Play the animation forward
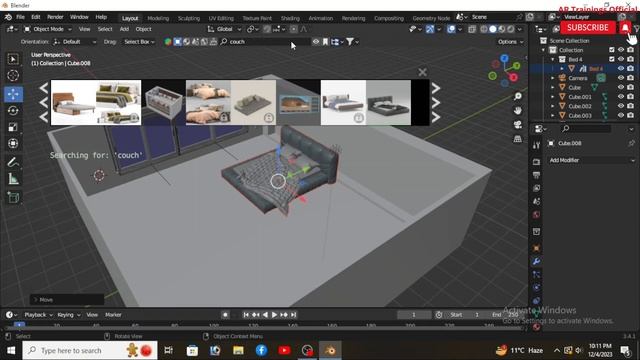 coord(274,315)
